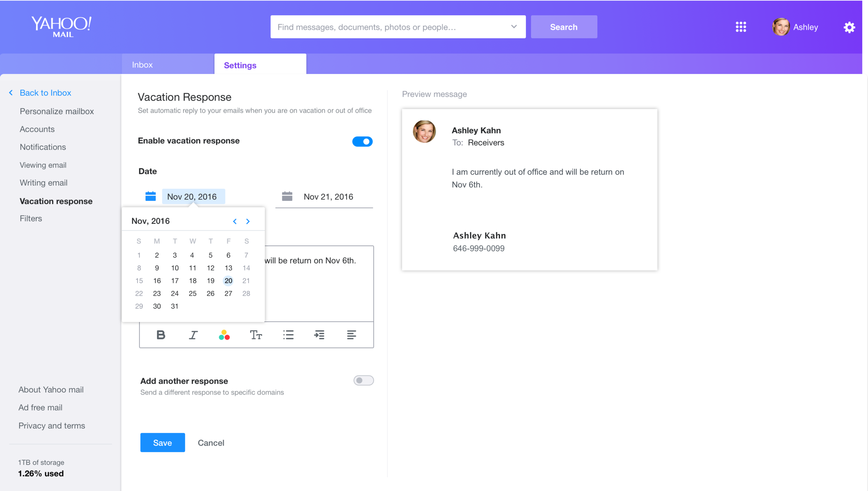The width and height of the screenshot is (868, 491).
Task: Open the settings gear icon
Action: click(849, 27)
